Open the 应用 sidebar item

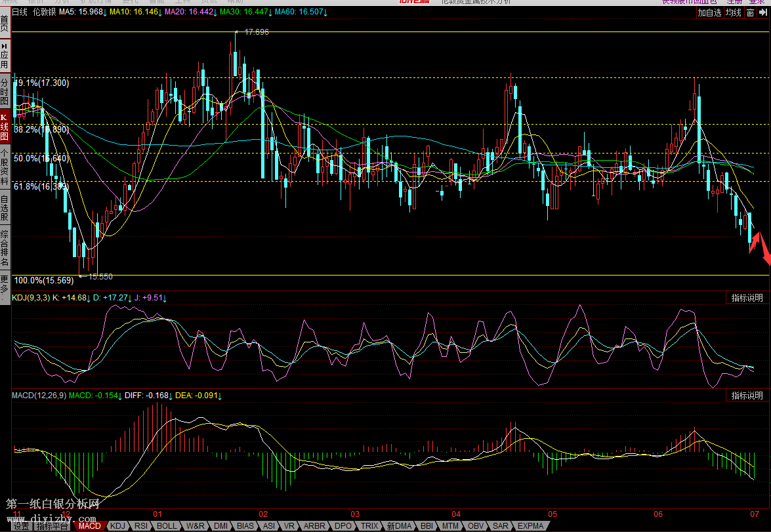pyautogui.click(x=5, y=56)
